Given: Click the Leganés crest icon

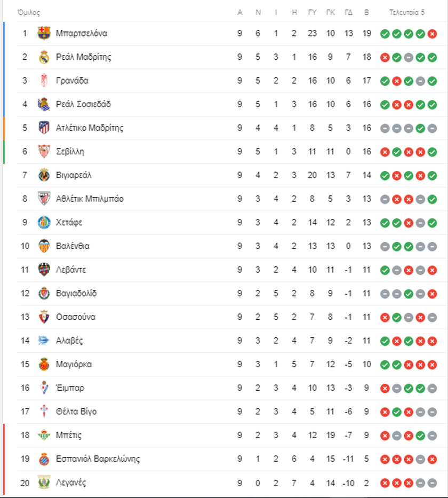Looking at the screenshot, I should click(44, 483).
